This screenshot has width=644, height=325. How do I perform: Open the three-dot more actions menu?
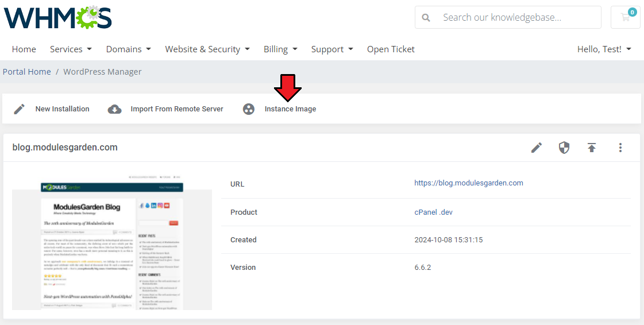click(x=620, y=148)
